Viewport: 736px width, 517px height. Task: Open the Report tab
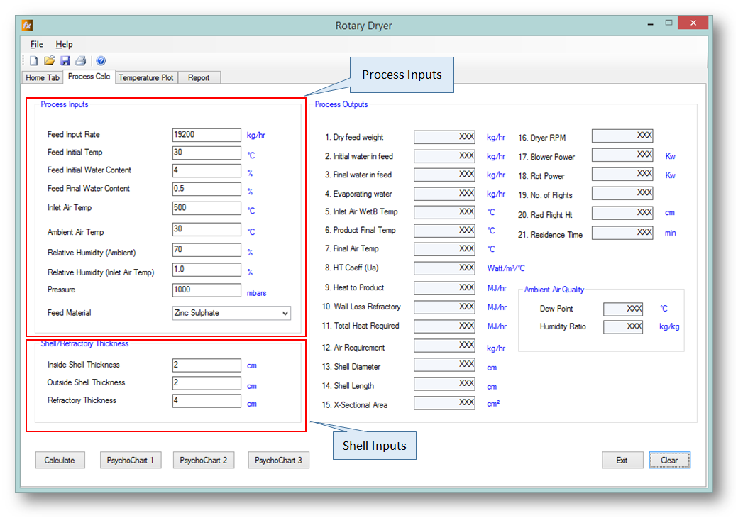(199, 77)
